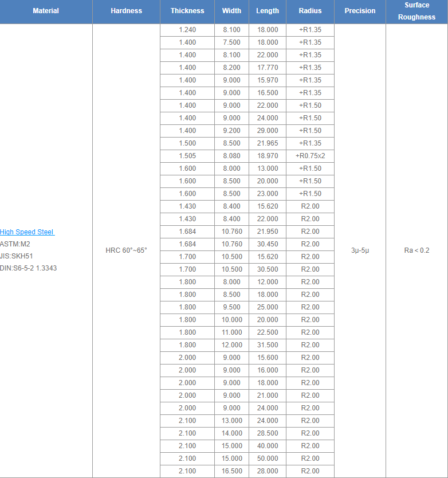Select the HRC 60°~65° hardness cell
Viewport: 448px width, 478px height.
[126, 250]
